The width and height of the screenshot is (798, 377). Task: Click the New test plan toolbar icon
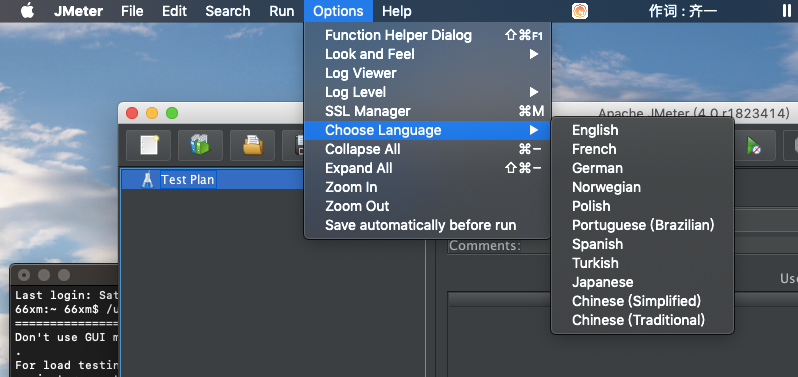(149, 146)
